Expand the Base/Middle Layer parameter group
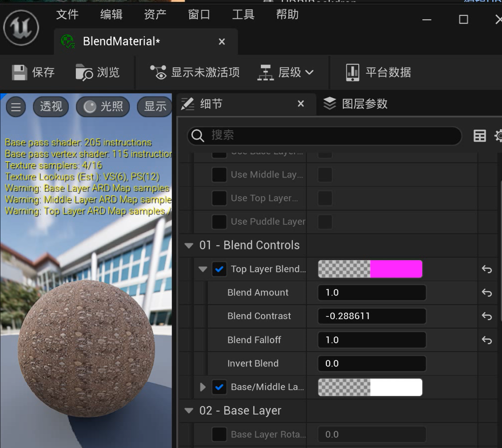 [x=203, y=387]
